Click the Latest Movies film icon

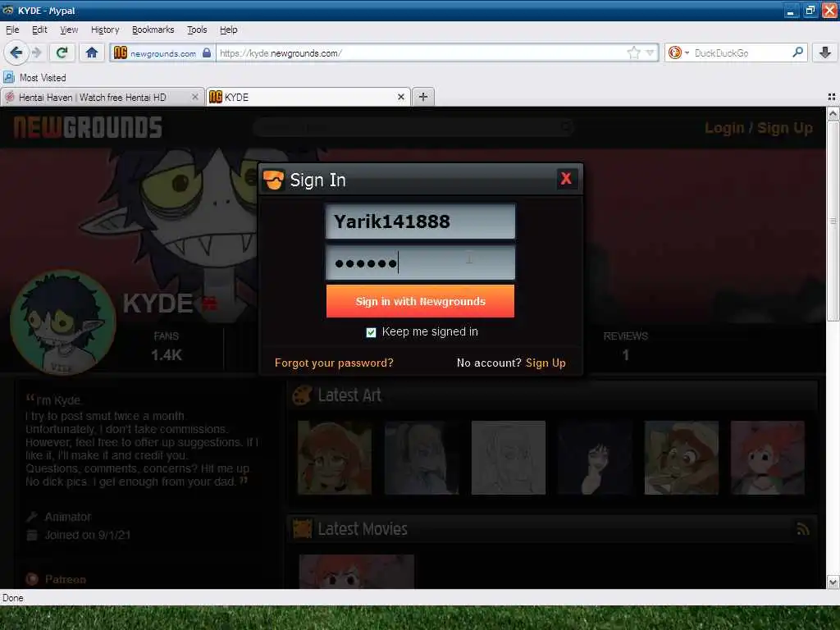tap(302, 529)
